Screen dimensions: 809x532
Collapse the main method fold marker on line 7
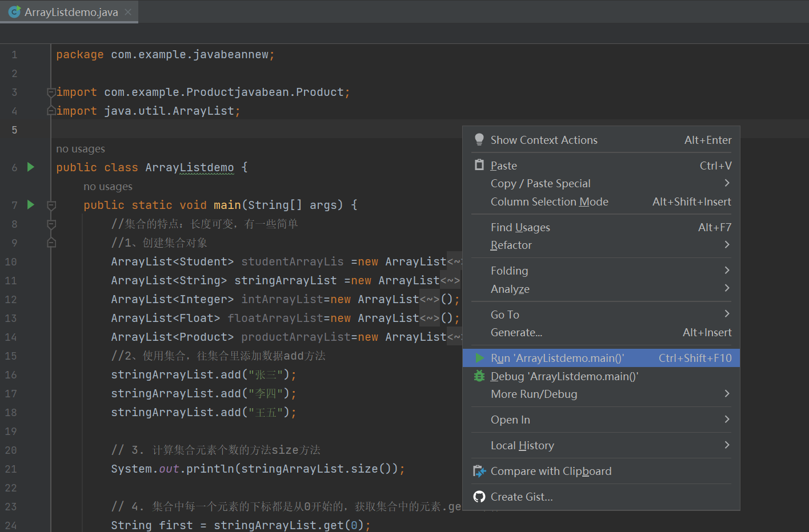click(x=51, y=205)
